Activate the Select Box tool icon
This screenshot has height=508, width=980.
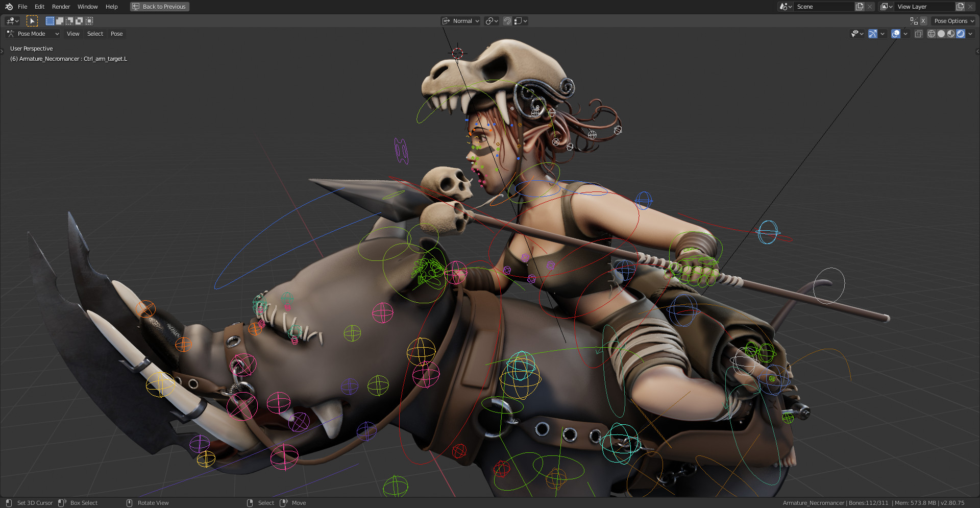(32, 21)
